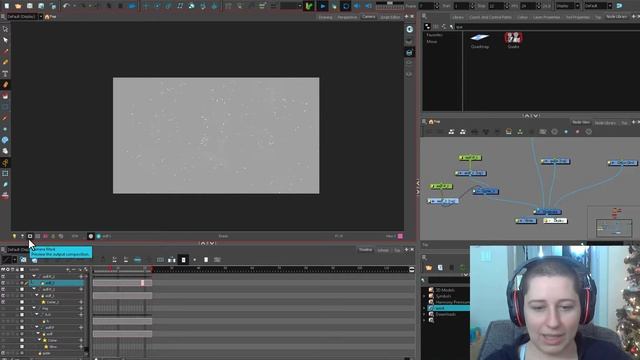Image resolution: width=640 pixels, height=360 pixels.
Task: Open a scene using the folder icon
Action: 18,6
